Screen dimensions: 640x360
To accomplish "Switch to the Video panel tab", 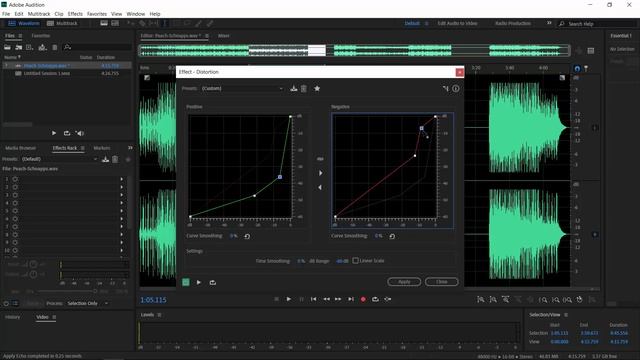I will tap(42, 317).
